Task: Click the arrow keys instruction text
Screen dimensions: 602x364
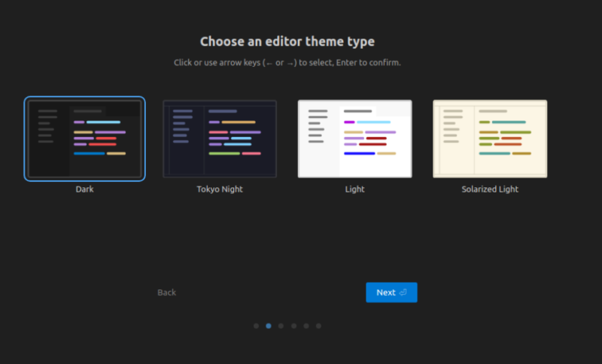Action: [x=287, y=62]
